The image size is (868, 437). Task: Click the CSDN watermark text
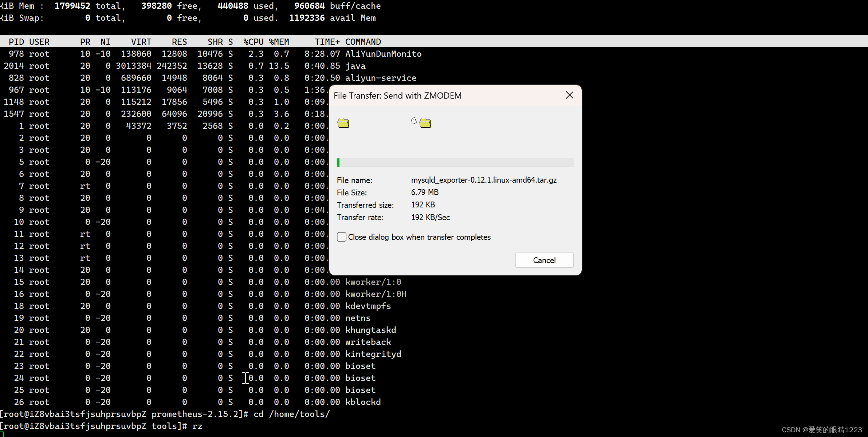pyautogui.click(x=822, y=430)
